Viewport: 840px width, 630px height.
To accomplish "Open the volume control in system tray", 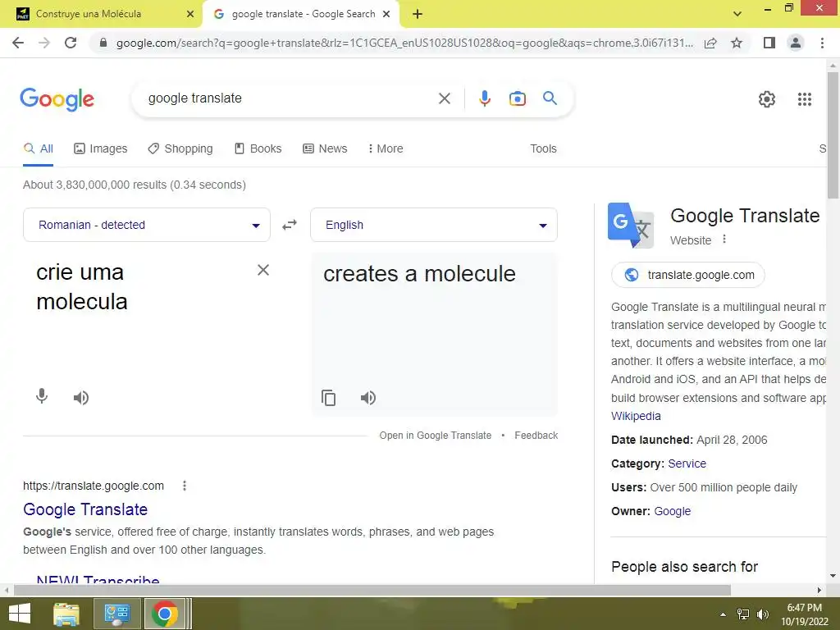I will [x=762, y=614].
